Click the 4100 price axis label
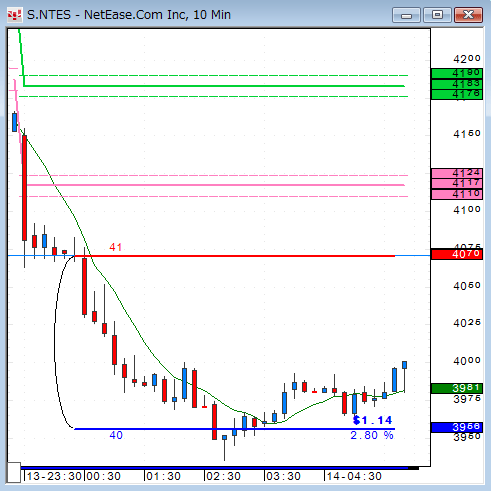The image size is (491, 491). 467,210
